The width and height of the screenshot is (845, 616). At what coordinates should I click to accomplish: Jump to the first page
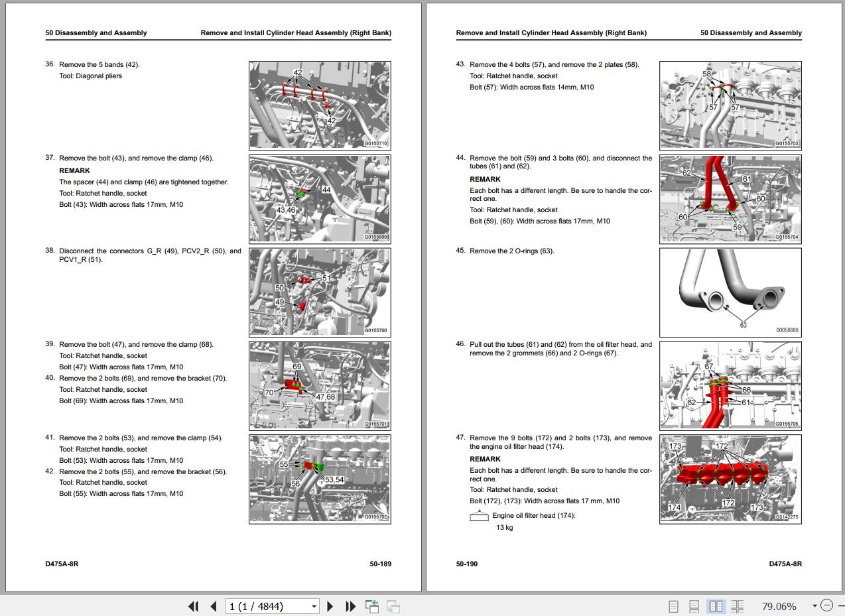(x=194, y=606)
